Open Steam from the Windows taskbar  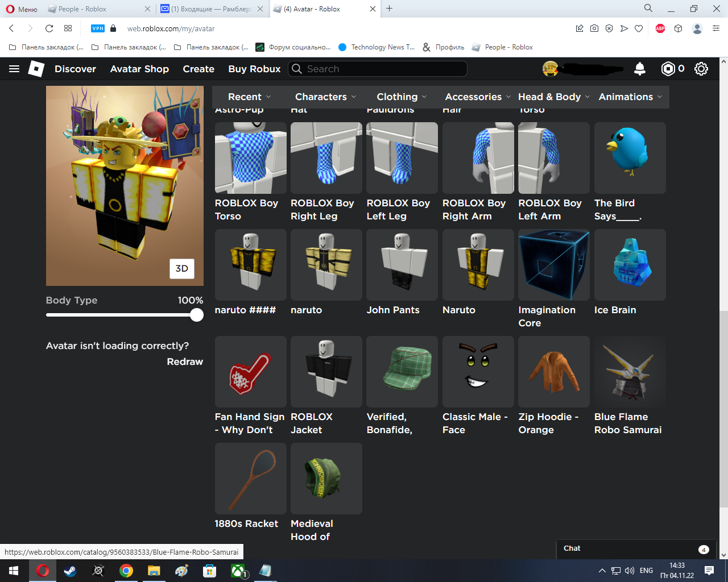pyautogui.click(x=71, y=571)
